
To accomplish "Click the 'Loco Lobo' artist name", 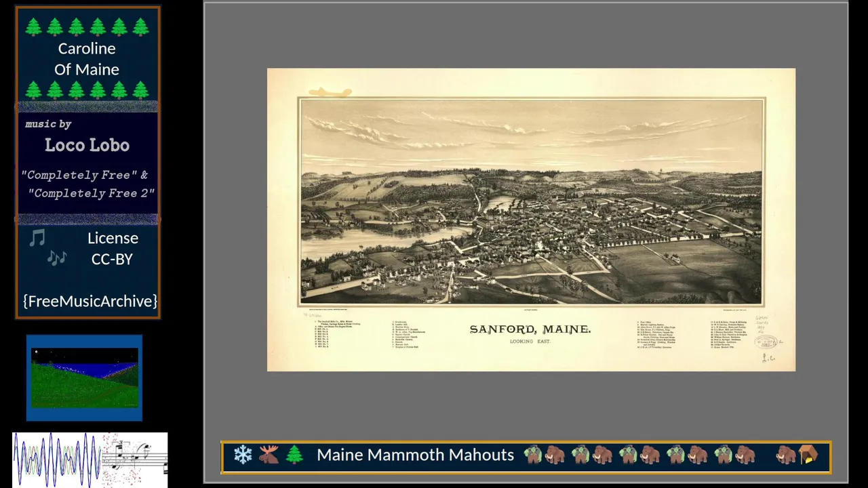I will (x=87, y=145).
